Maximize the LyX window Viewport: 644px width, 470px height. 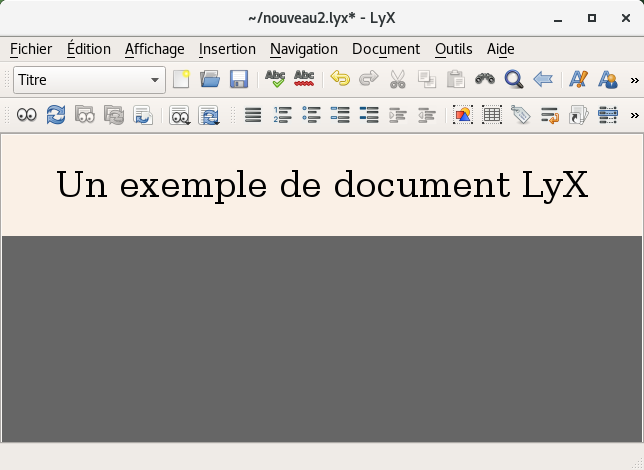coord(592,18)
